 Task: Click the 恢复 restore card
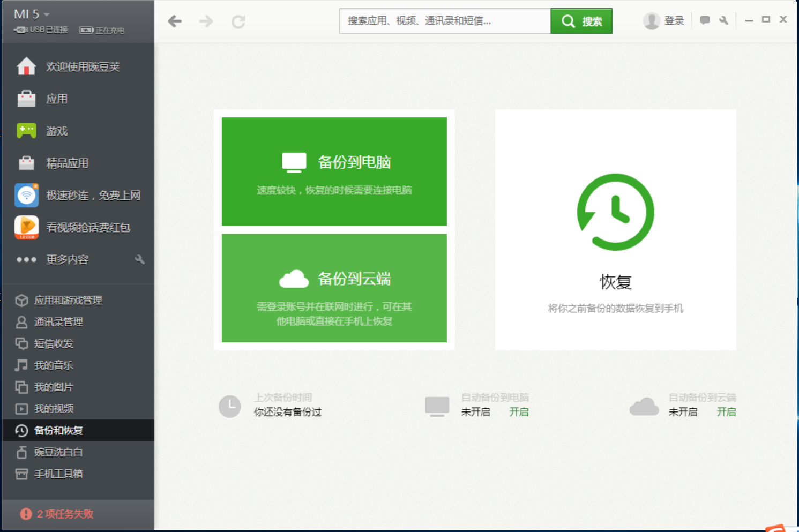click(615, 230)
